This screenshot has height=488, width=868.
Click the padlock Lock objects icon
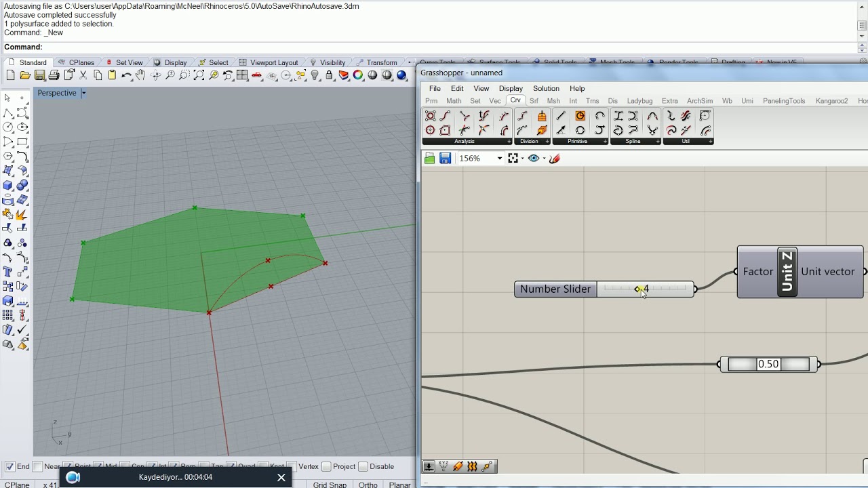click(330, 75)
